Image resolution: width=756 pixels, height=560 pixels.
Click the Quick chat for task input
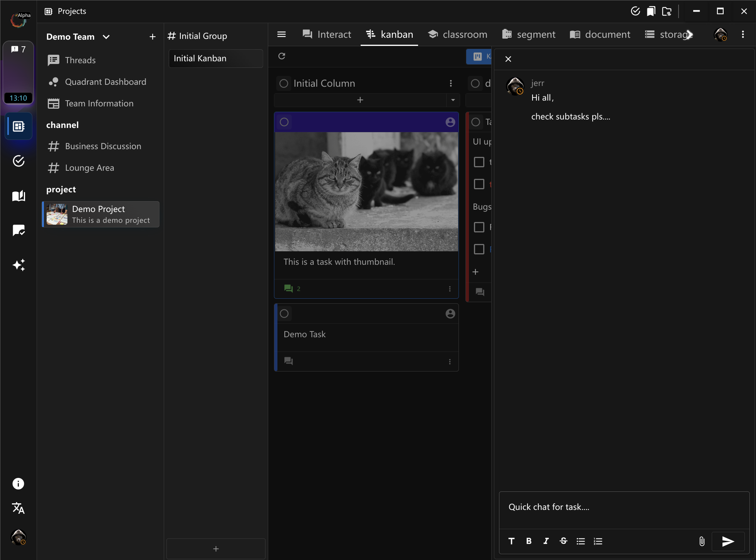623,507
